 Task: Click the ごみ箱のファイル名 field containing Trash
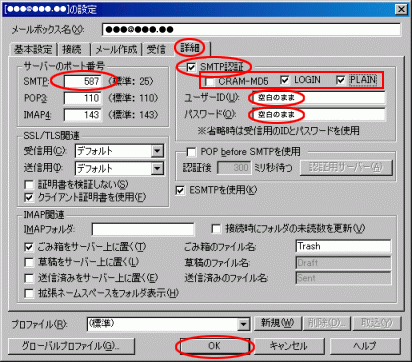pyautogui.click(x=343, y=246)
